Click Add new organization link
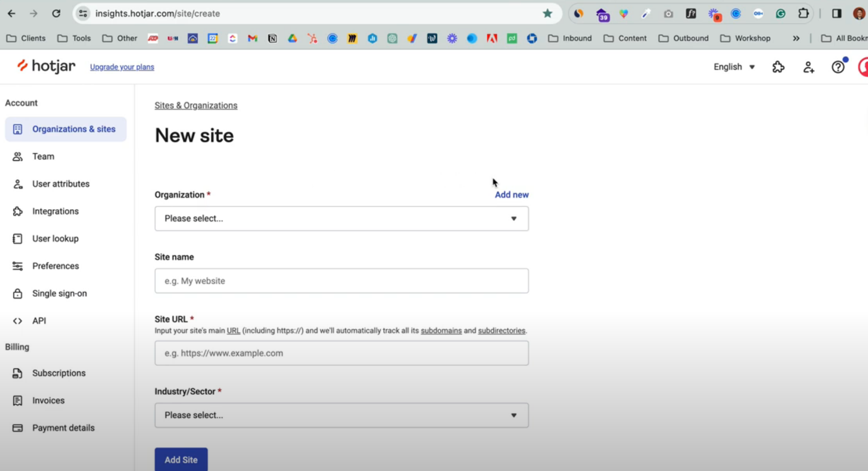The image size is (868, 471). click(x=512, y=195)
